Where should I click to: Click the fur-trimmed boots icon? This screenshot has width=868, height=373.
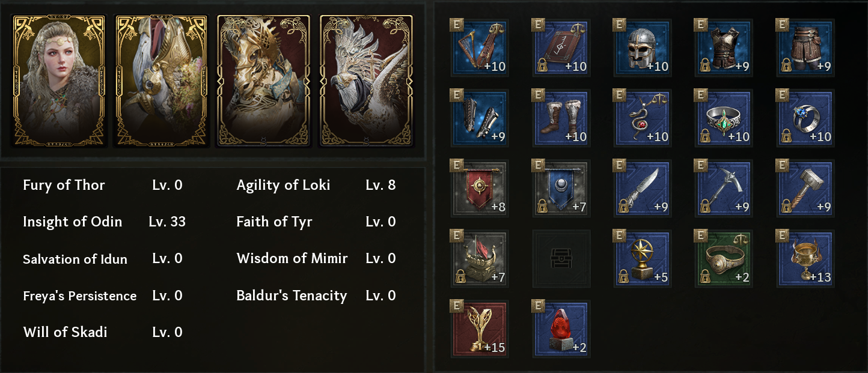[561, 118]
